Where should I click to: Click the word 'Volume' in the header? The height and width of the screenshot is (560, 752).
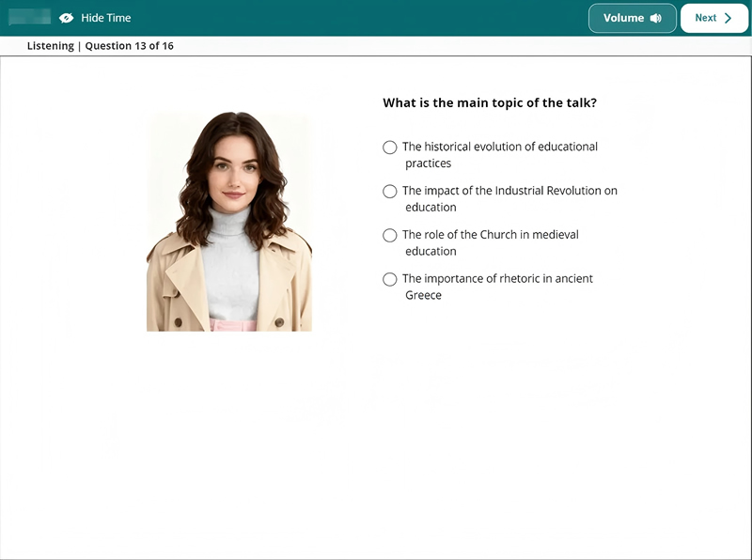click(623, 18)
